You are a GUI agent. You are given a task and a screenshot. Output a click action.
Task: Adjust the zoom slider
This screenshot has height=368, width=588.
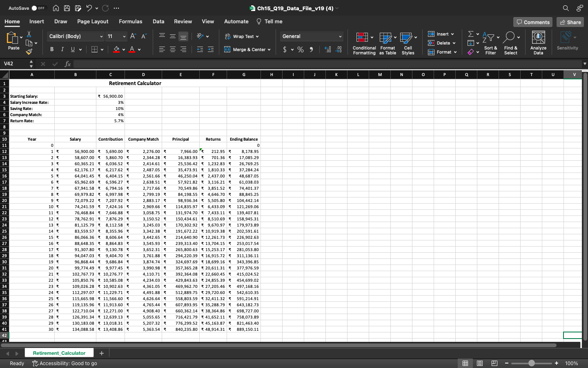(531, 363)
